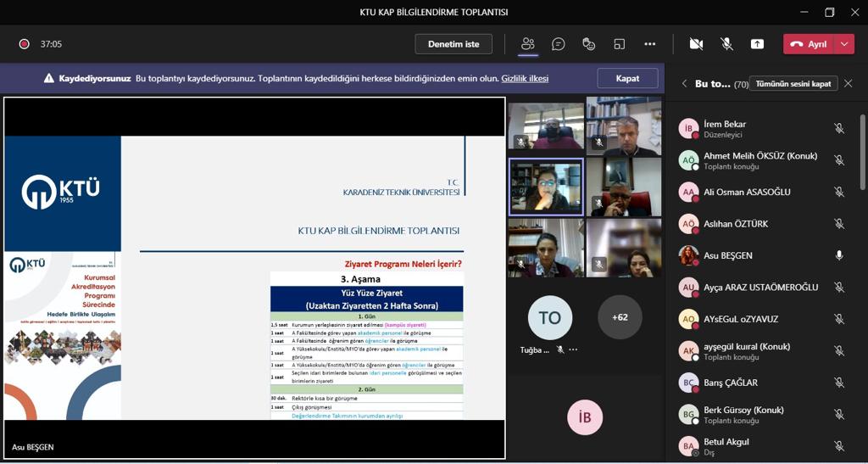The height and width of the screenshot is (464, 868).
Task: Select participant Barış ÇAĞLAR
Action: click(x=764, y=382)
